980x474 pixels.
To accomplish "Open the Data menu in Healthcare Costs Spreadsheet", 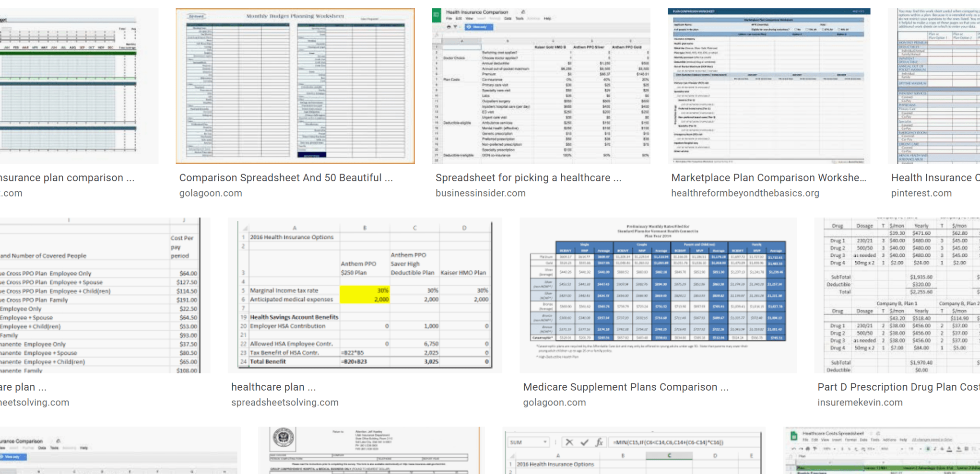I will pos(864,440).
